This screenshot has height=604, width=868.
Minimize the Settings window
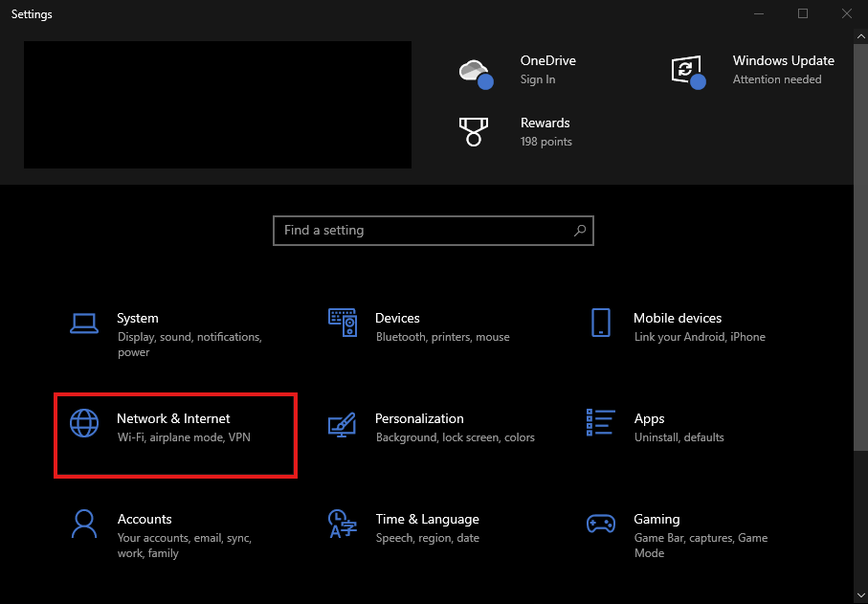[759, 13]
